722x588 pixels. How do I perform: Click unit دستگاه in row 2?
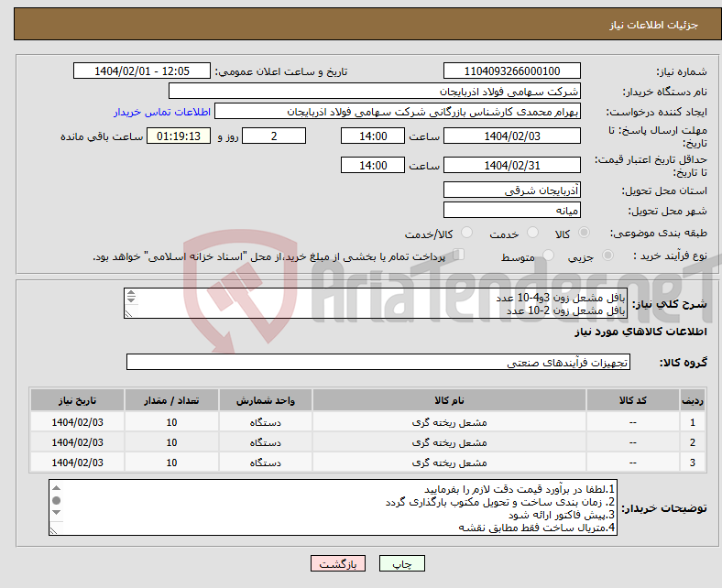[266, 442]
